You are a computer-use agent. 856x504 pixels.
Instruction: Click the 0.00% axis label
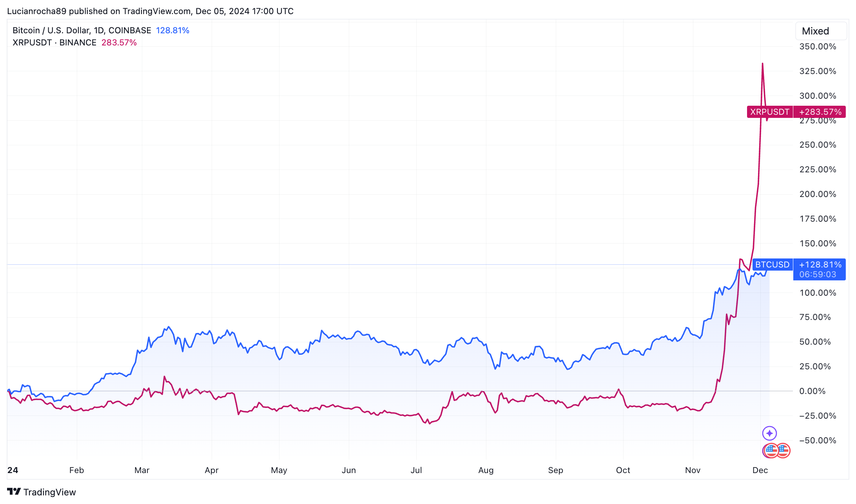812,391
